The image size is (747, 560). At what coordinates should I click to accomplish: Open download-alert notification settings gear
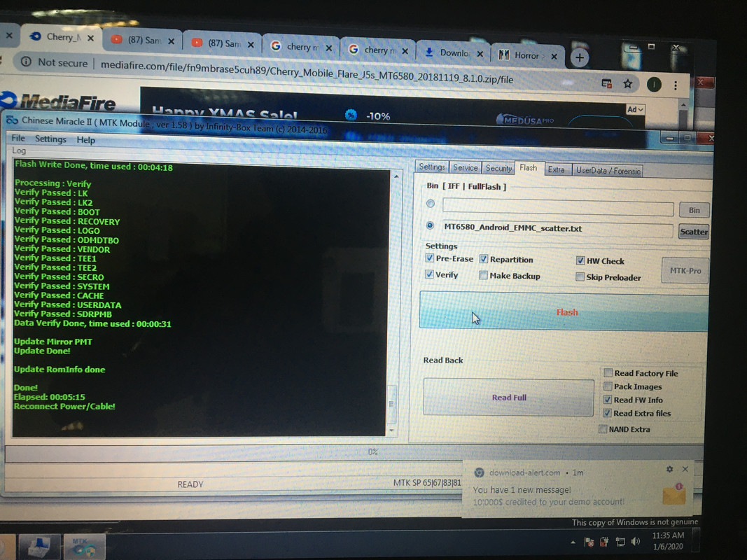[669, 469]
